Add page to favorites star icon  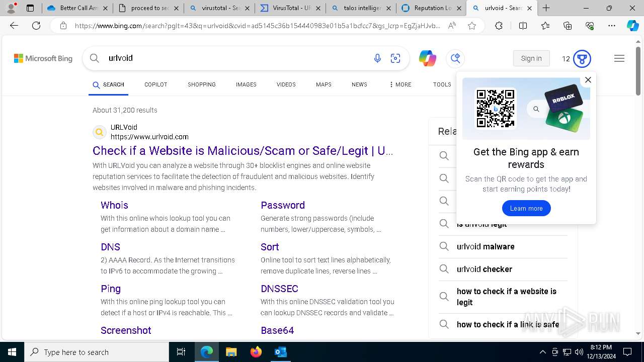pos(472,26)
